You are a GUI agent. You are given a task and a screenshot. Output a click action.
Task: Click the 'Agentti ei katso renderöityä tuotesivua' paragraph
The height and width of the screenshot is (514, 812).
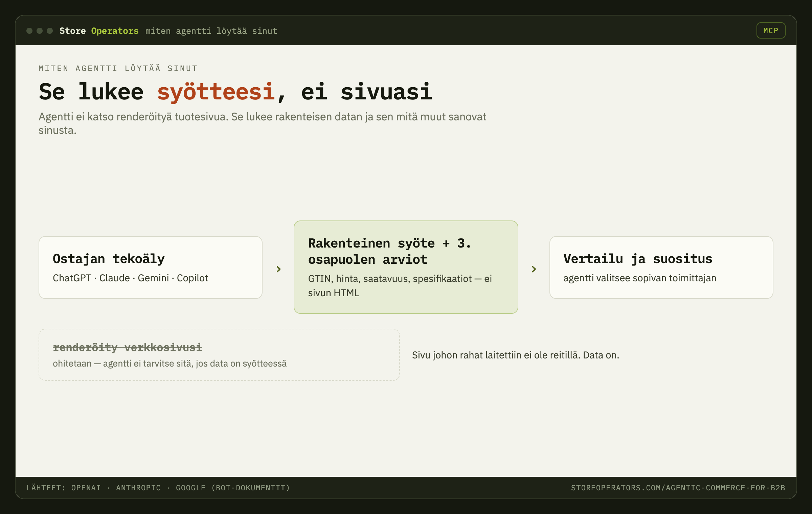click(x=262, y=123)
